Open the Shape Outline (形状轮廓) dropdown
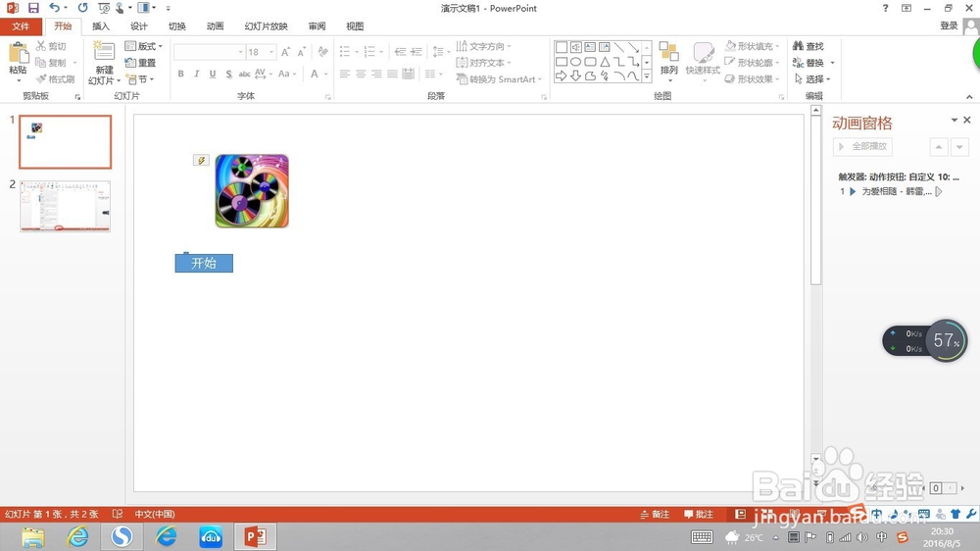 click(753, 63)
